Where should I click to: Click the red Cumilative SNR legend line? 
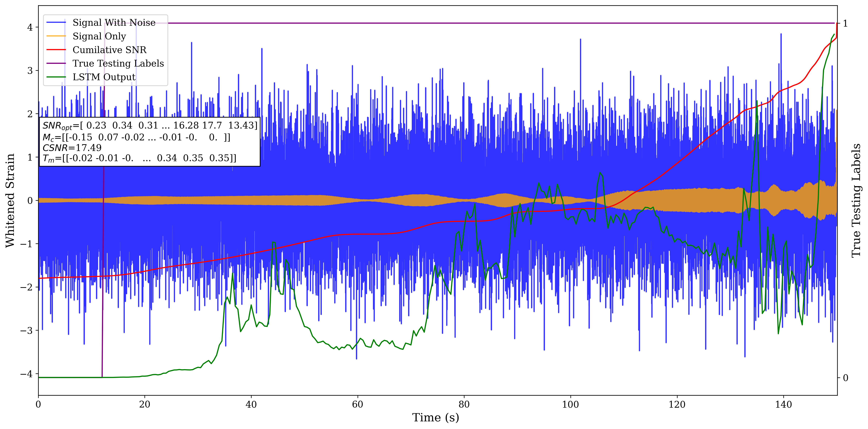click(x=56, y=50)
